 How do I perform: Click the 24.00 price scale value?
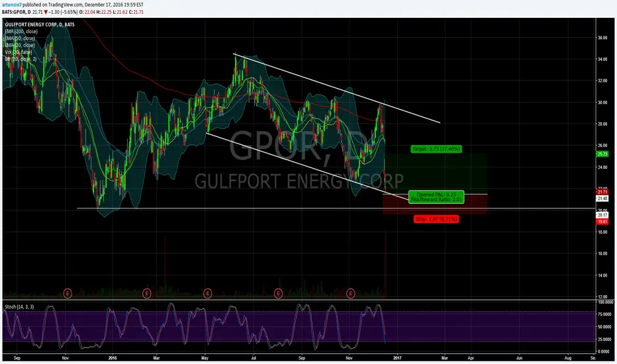(602, 167)
